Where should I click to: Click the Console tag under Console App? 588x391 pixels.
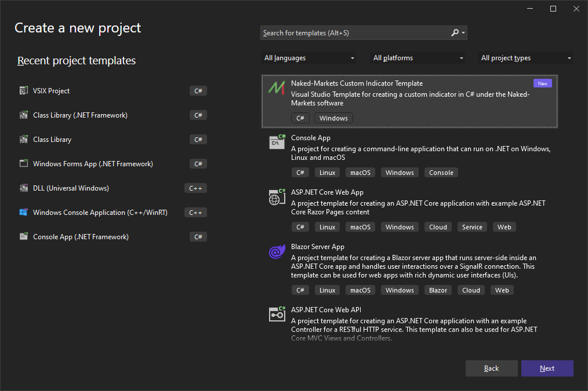tap(441, 173)
